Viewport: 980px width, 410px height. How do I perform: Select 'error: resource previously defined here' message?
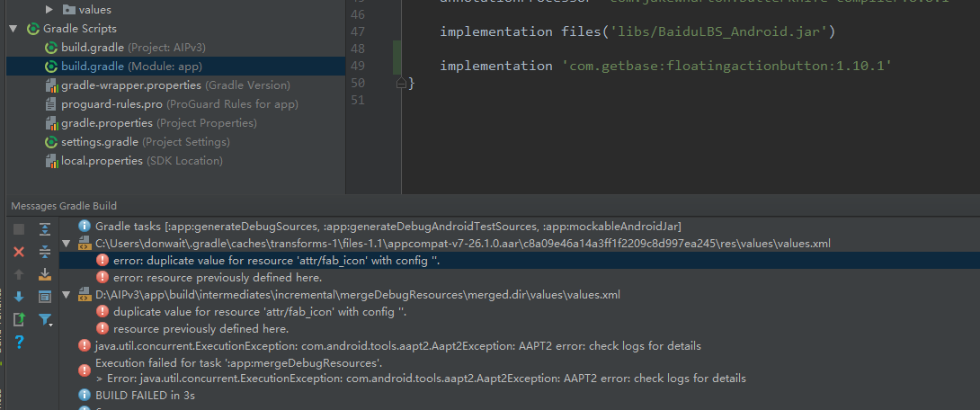pyautogui.click(x=218, y=277)
